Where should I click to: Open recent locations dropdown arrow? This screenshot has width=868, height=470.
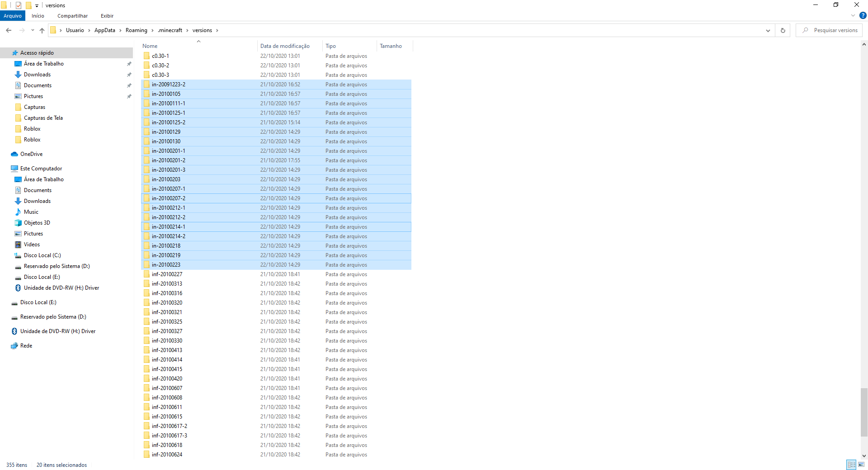pyautogui.click(x=33, y=30)
